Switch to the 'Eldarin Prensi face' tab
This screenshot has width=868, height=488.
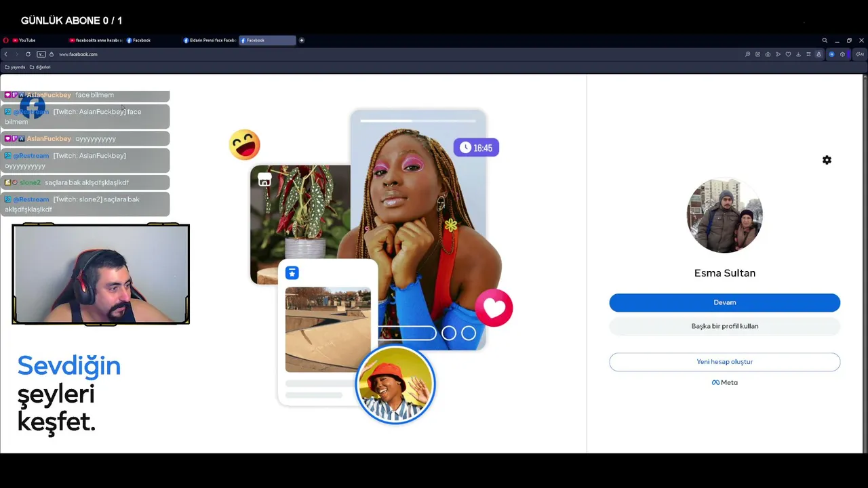210,41
